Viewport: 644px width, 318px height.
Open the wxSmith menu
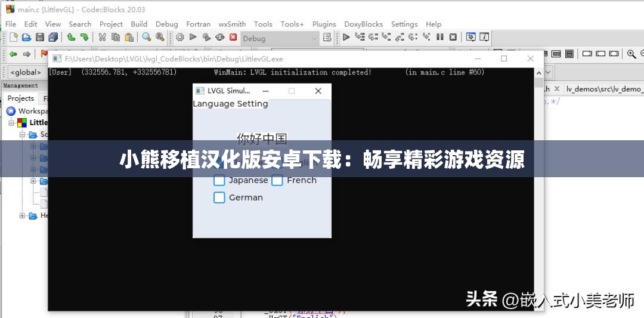232,24
